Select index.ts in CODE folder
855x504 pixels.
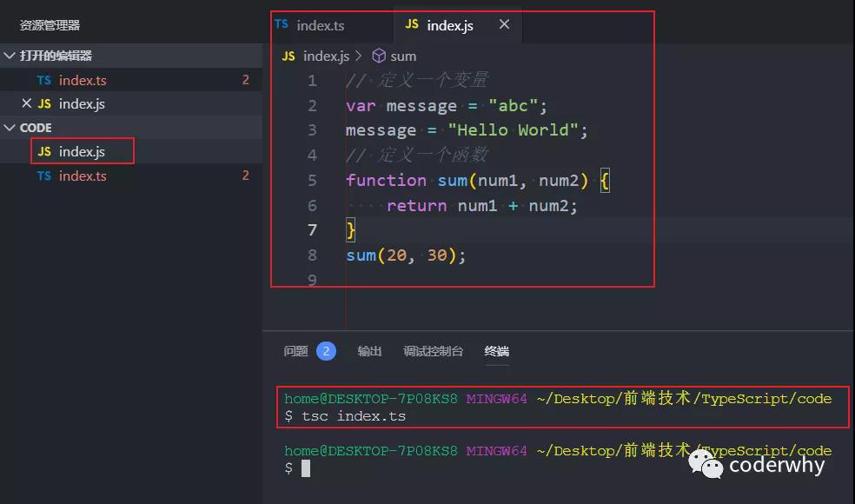(131, 176)
